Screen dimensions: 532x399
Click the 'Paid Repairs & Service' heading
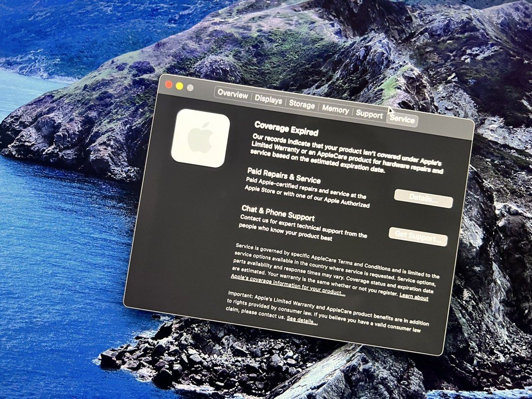[284, 175]
